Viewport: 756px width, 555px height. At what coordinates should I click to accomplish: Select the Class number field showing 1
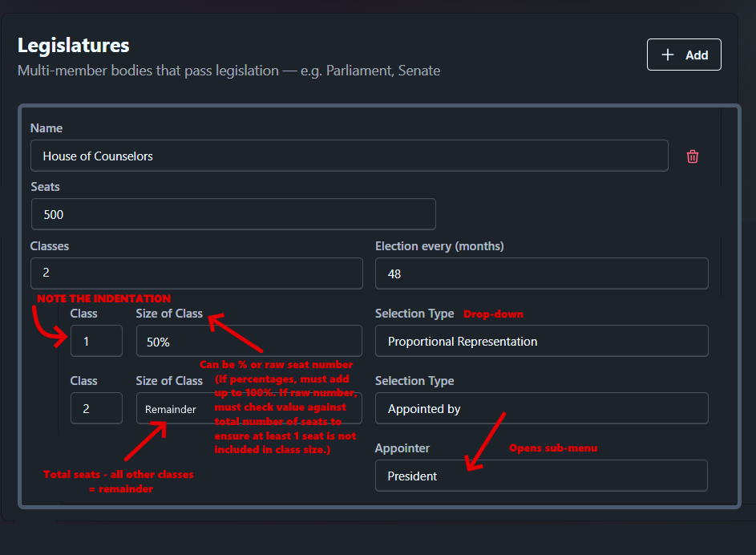click(96, 341)
